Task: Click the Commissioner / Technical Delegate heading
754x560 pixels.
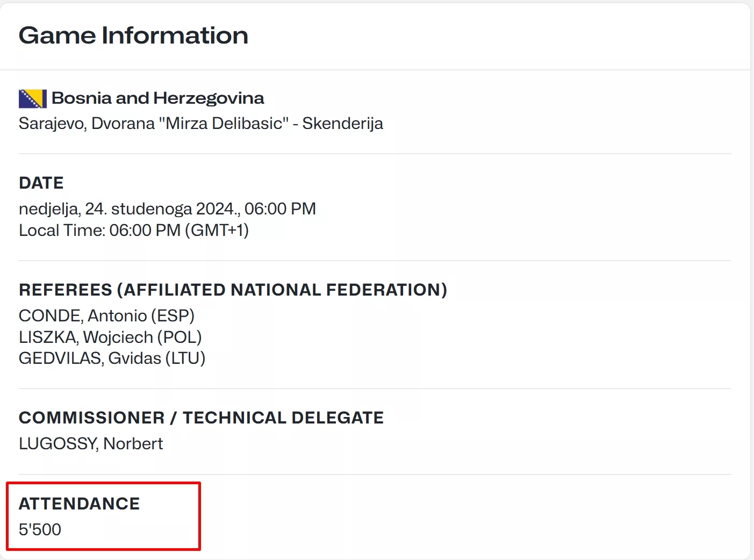Action: tap(201, 418)
